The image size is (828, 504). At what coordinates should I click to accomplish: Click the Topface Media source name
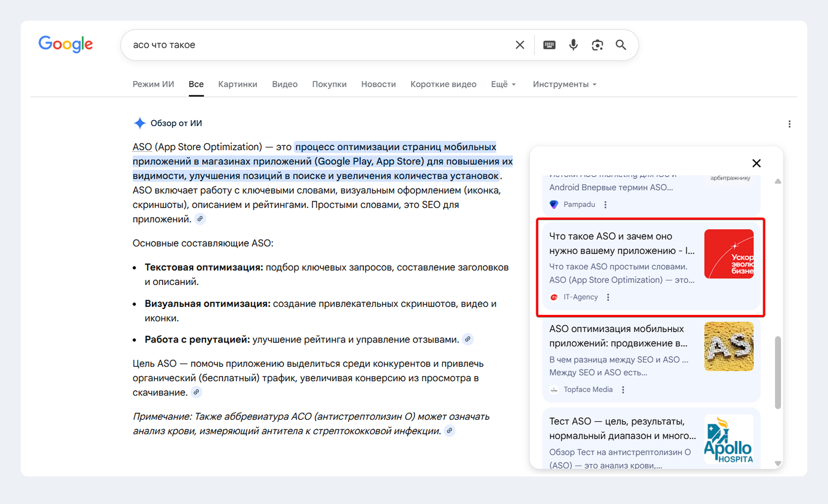click(x=588, y=390)
